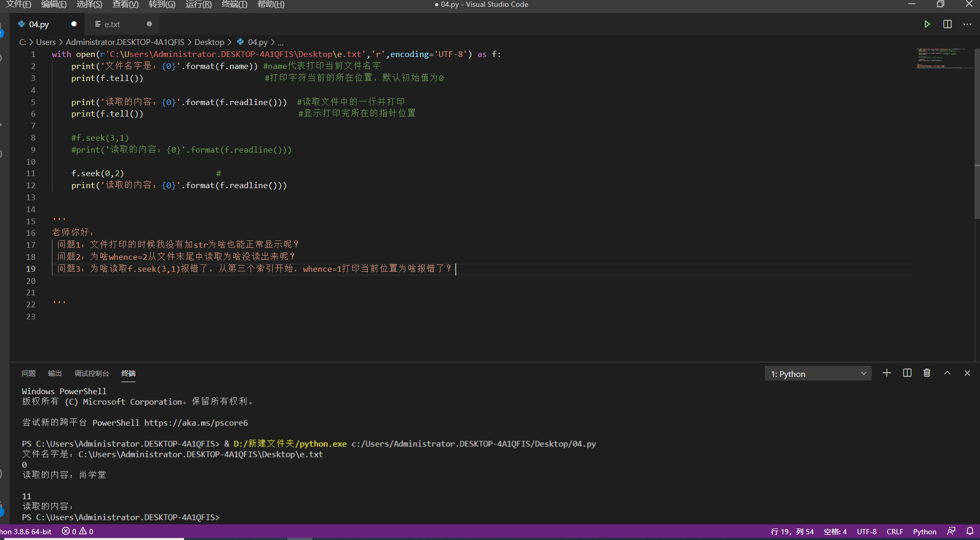
Task: Open the 文件(F) menu
Action: click(x=18, y=4)
